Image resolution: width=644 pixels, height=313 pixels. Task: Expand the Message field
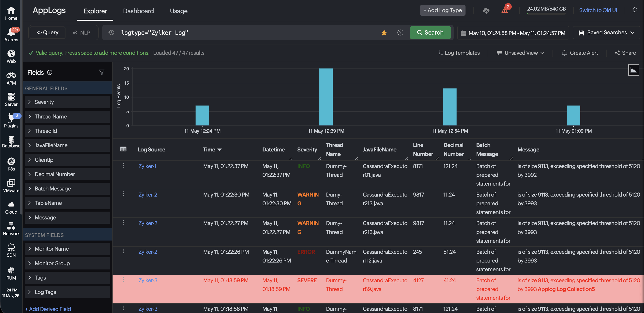tap(67, 218)
